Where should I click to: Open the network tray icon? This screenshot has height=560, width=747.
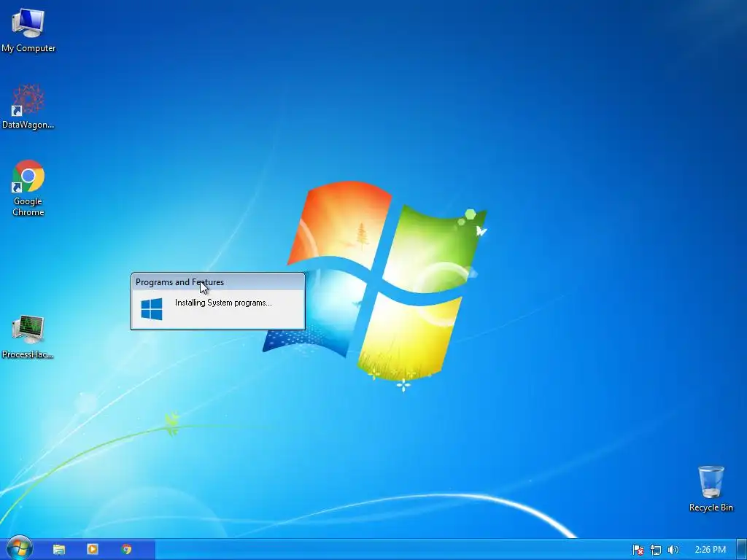click(656, 550)
